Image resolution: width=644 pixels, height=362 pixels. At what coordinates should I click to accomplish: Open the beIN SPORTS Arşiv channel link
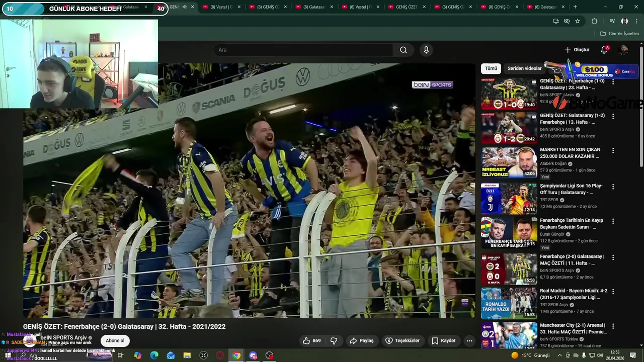point(64,338)
